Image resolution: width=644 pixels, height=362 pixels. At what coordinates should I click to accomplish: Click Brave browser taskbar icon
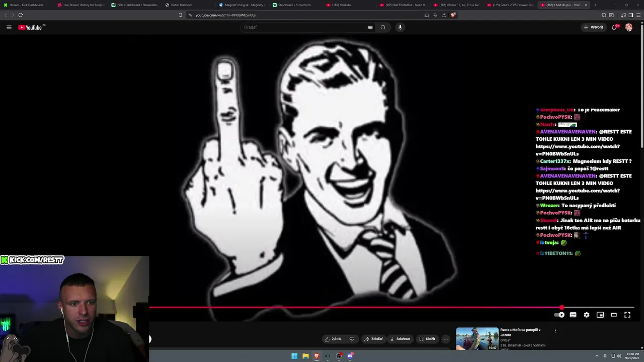[x=316, y=356]
